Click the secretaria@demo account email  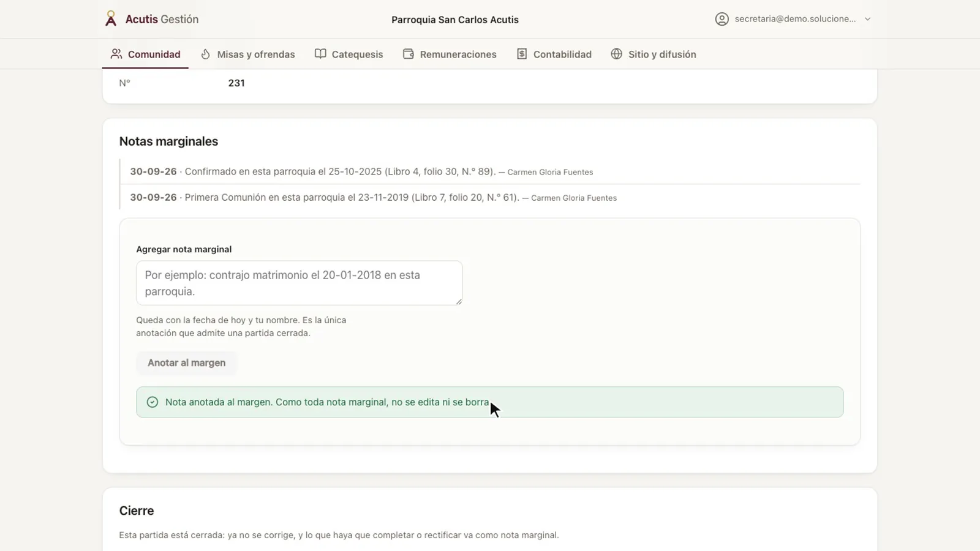point(795,19)
